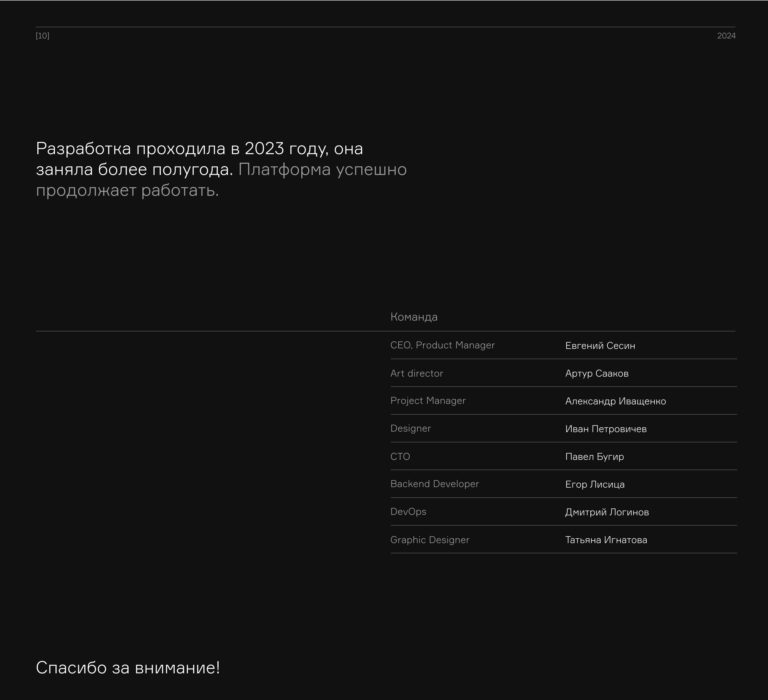
Task: Select the CEO, Product Manager role
Action: point(442,345)
